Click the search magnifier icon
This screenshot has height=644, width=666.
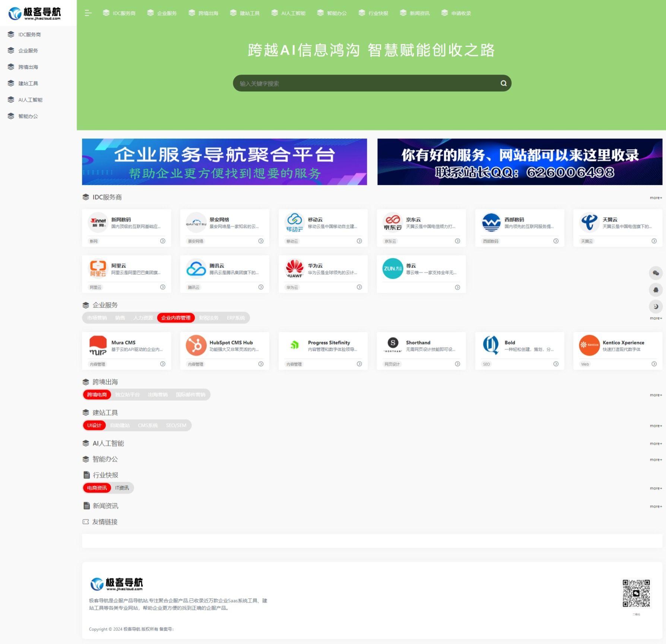point(504,83)
